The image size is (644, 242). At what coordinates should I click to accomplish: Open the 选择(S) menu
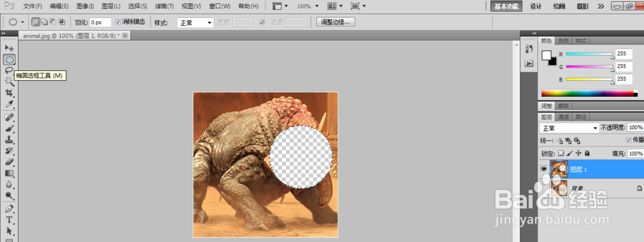point(138,6)
